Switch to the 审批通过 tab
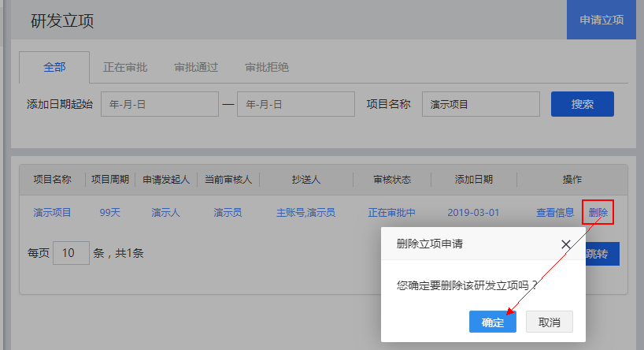Screen dimensions: 644x350 point(196,67)
